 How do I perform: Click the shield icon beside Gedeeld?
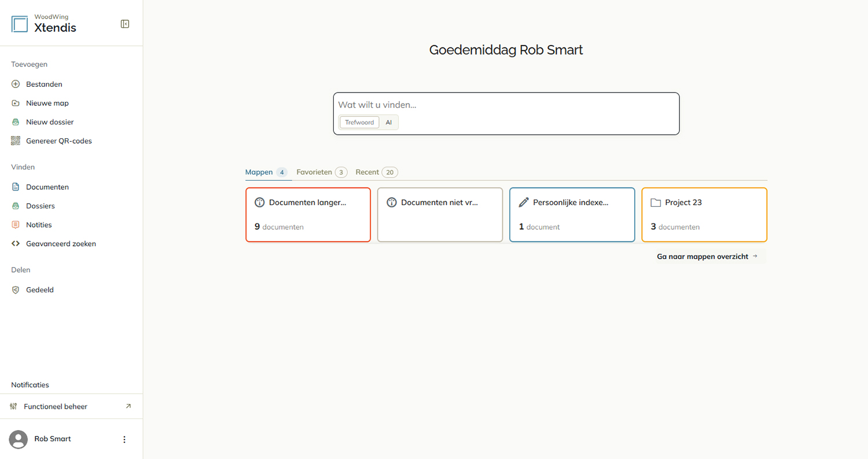pos(16,289)
